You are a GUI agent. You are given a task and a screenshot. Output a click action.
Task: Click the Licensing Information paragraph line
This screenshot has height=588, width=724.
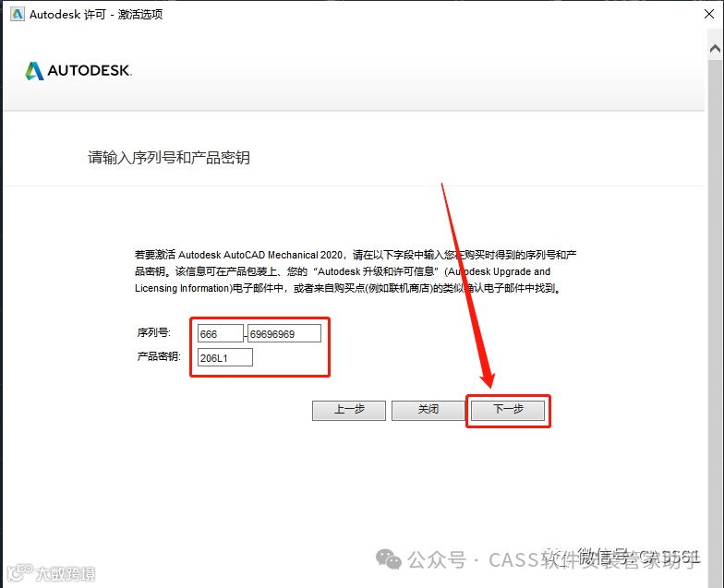tap(349, 288)
